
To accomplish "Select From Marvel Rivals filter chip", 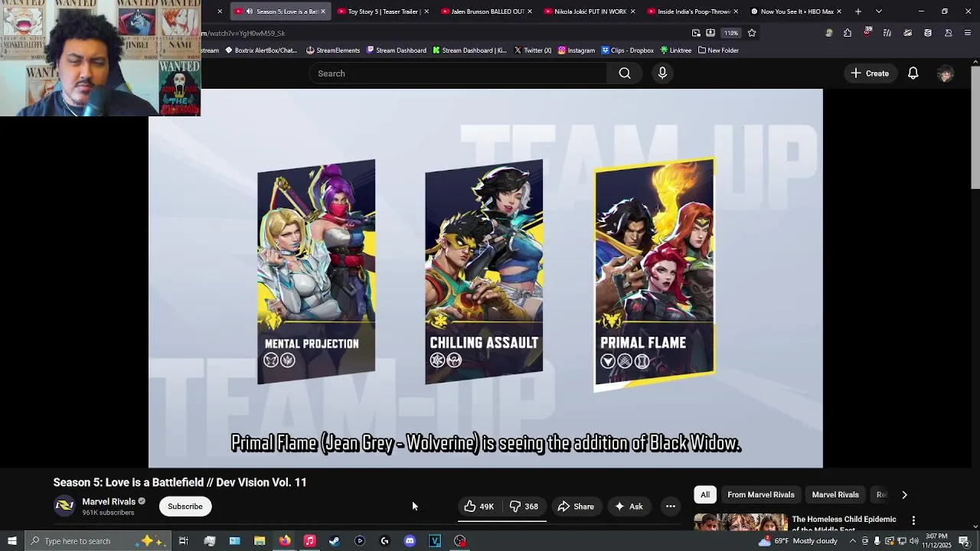I will point(761,495).
